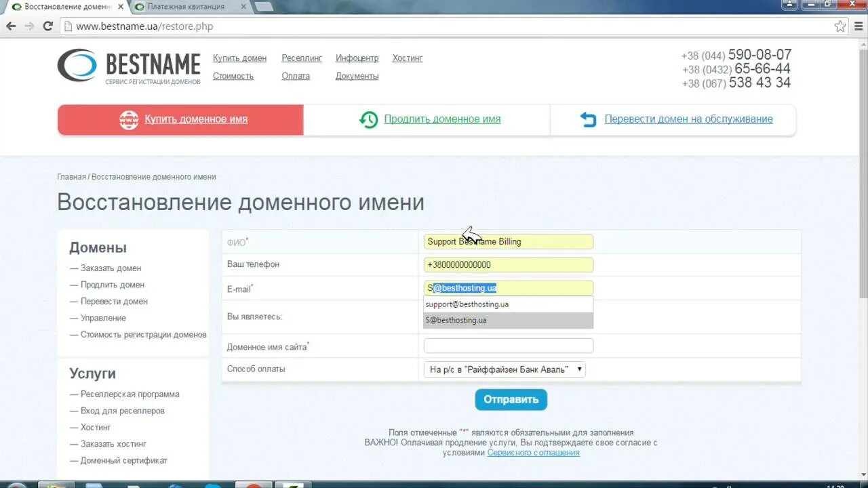Open the 'Документы' top menu link

tap(357, 76)
